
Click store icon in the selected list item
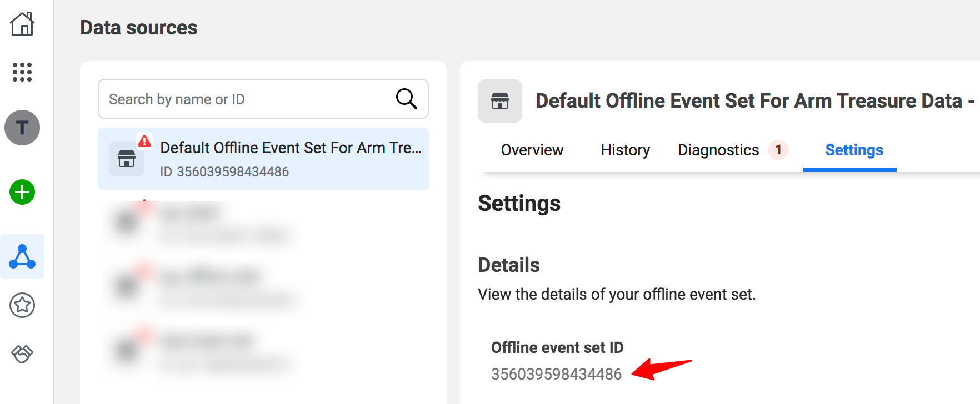[127, 159]
